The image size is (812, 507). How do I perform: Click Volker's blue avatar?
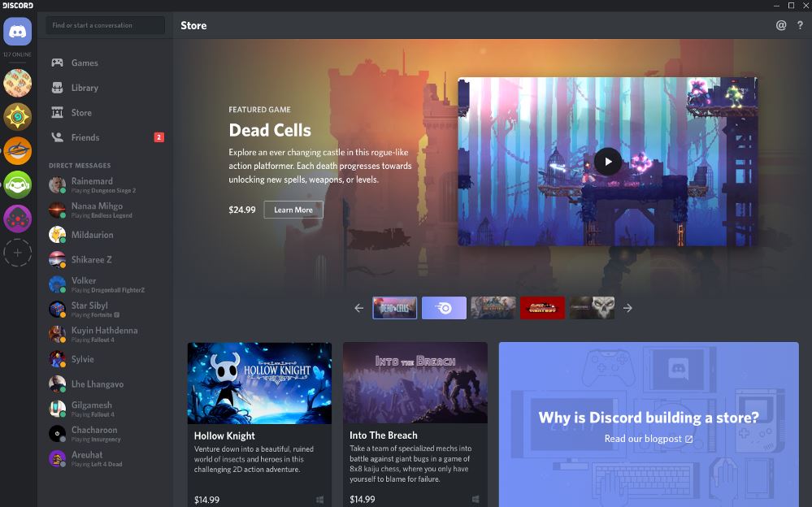[x=57, y=284]
